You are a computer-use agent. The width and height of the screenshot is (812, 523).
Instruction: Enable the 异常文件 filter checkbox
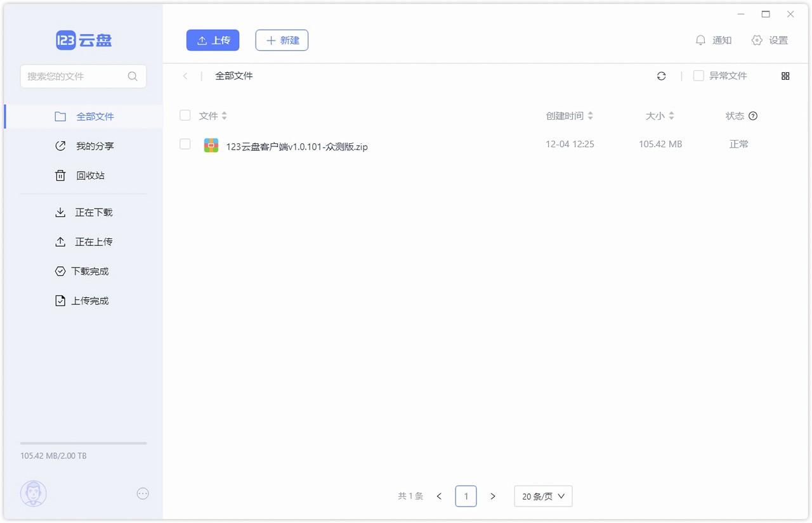(698, 76)
